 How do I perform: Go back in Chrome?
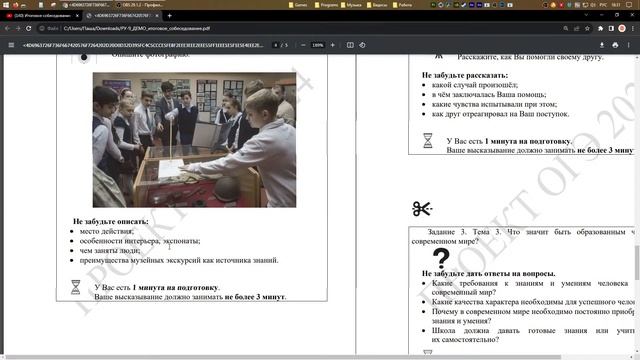pyautogui.click(x=7, y=28)
